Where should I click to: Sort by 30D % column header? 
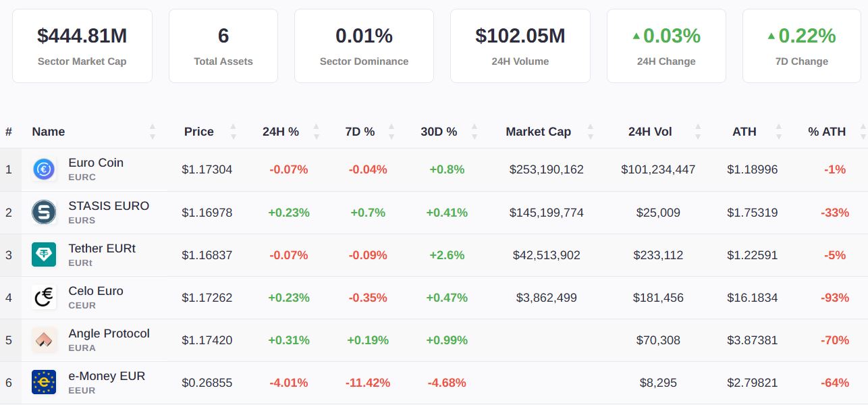[439, 132]
